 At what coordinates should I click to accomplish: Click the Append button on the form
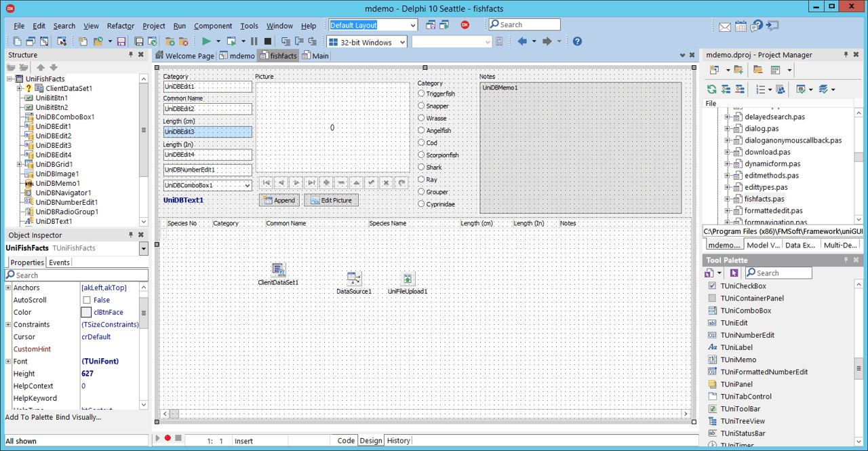(278, 200)
